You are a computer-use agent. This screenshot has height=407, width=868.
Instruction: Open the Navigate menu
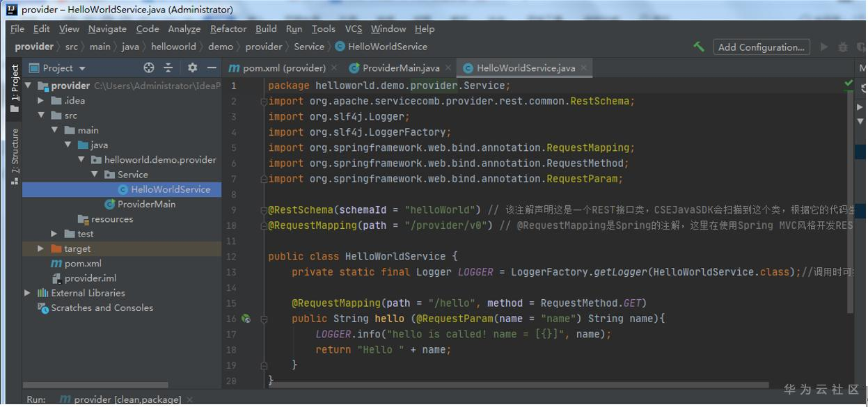107,29
